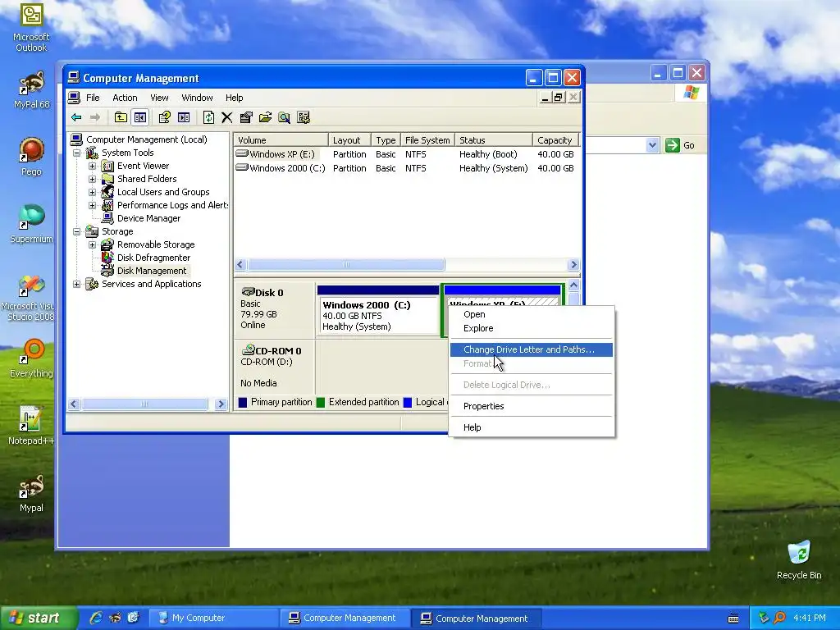Click the Help toolbar icon with question mark

[x=164, y=117]
